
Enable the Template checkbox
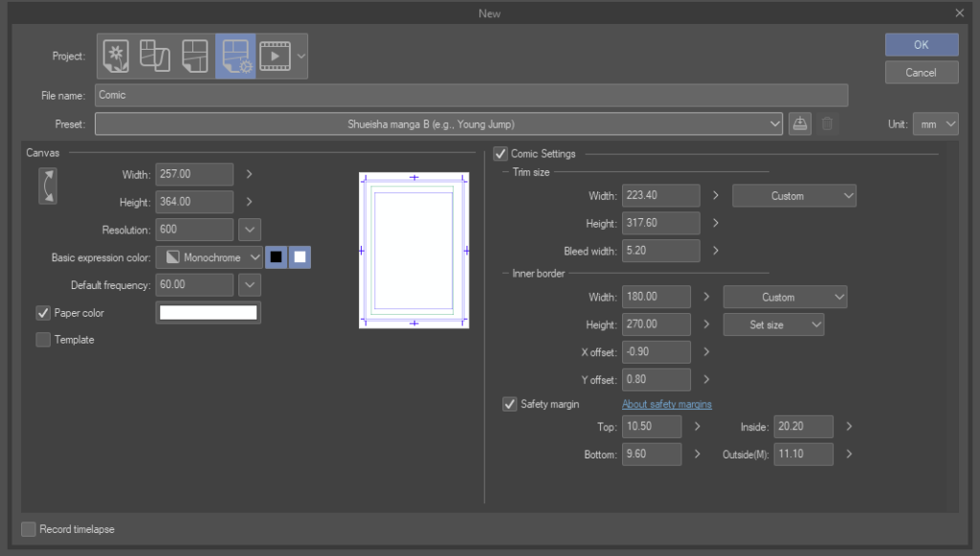tap(43, 340)
